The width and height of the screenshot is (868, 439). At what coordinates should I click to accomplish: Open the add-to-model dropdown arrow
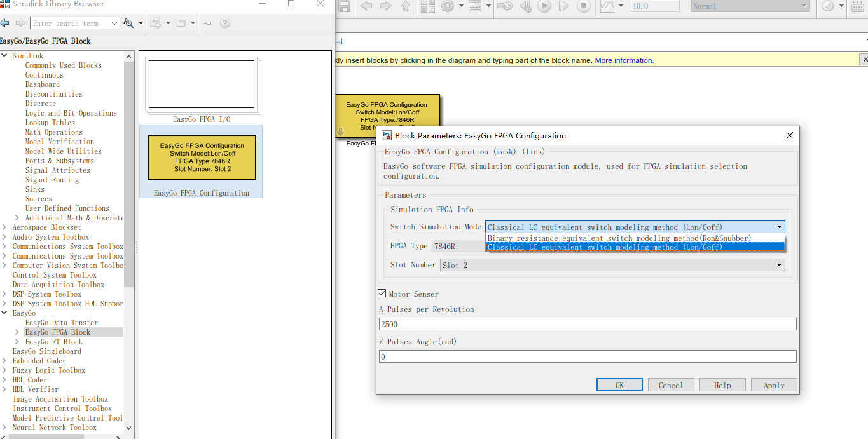[167, 24]
